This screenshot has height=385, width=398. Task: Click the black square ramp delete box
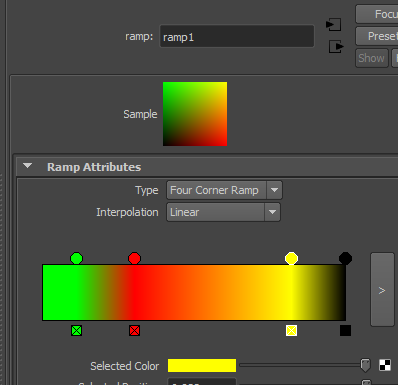pyautogui.click(x=345, y=331)
